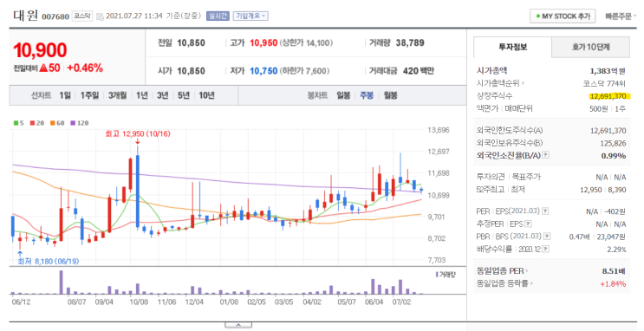This screenshot has width=644, height=331.
Task: Click the plus icon on MY STOCK 추가
Action: pyautogui.click(x=537, y=16)
